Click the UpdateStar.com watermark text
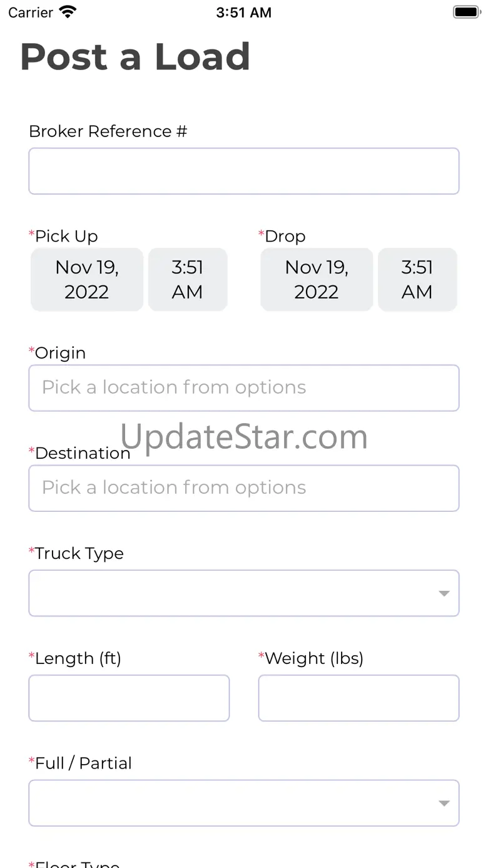This screenshot has width=488, height=868. point(244,436)
